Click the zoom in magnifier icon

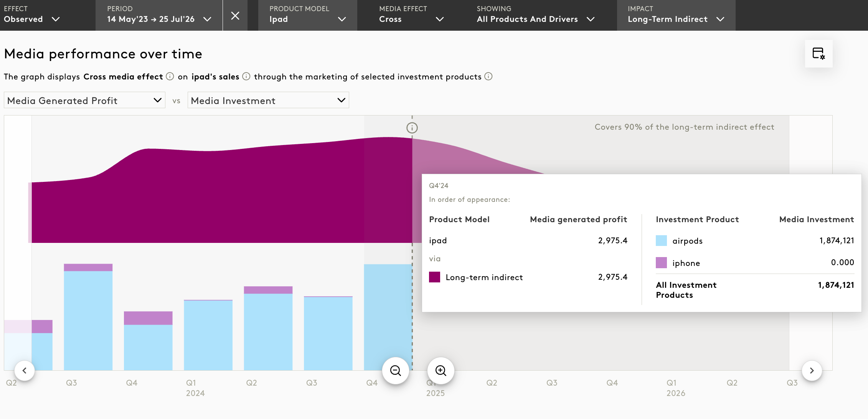click(x=441, y=371)
